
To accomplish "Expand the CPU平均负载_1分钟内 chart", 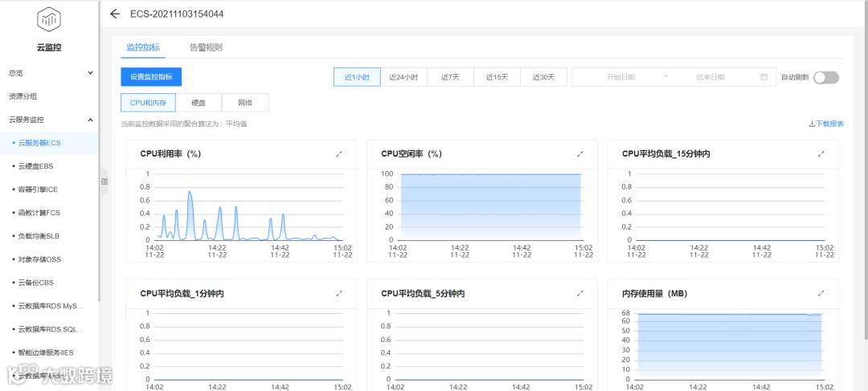I will pos(339,294).
